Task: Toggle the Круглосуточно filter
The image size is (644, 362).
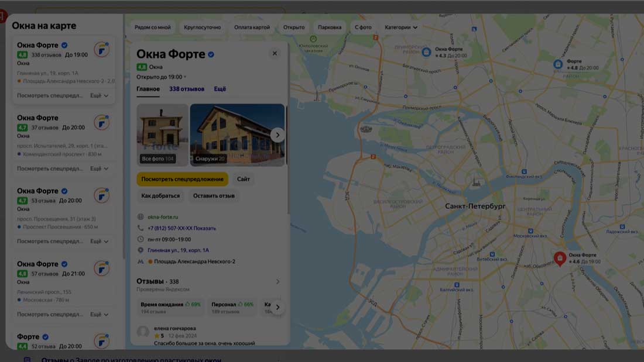Action: click(x=202, y=27)
